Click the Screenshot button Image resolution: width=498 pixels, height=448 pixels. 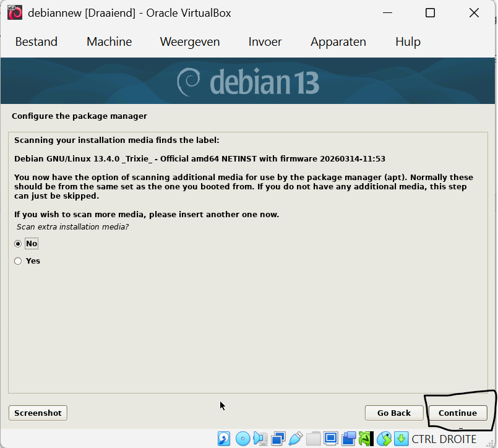click(x=38, y=413)
